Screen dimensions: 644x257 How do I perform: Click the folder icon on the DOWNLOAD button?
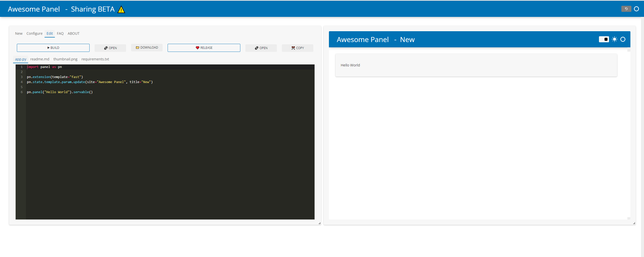(137, 47)
